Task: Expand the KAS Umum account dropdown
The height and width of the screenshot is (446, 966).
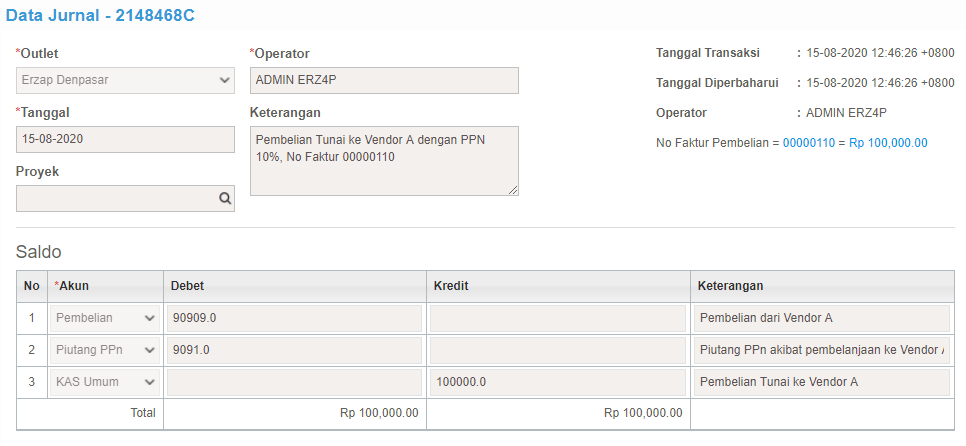Action: 105,382
